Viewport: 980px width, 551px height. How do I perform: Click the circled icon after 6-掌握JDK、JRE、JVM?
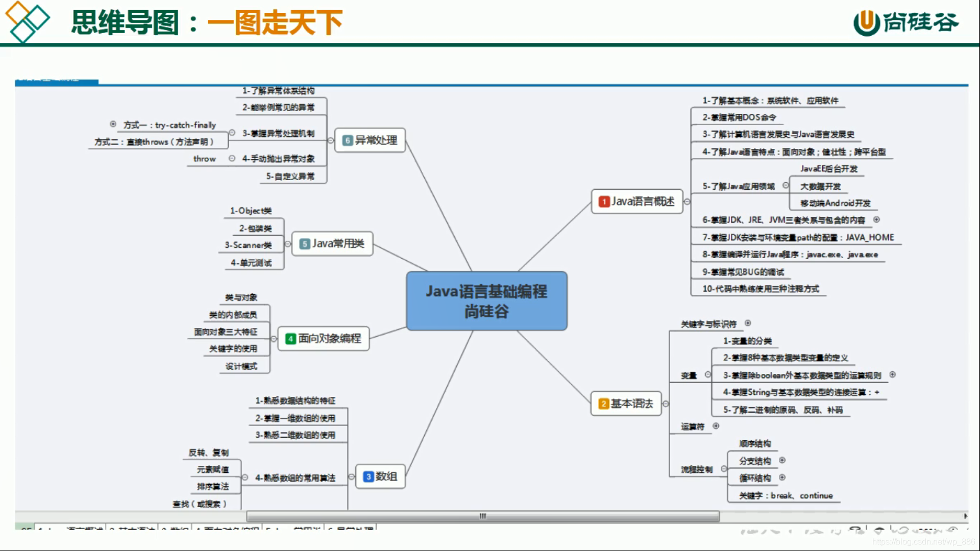[x=878, y=220]
